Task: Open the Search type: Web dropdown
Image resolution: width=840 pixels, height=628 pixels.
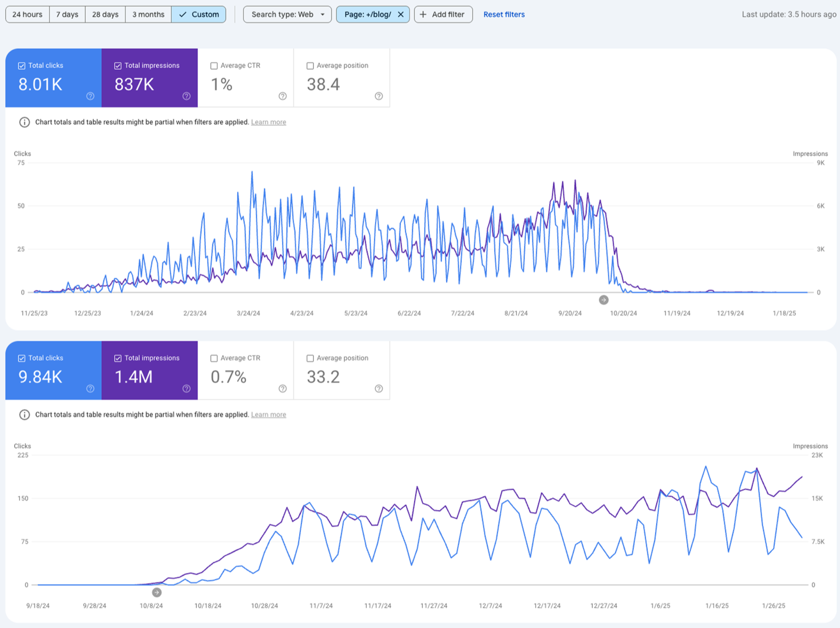Action: click(287, 15)
